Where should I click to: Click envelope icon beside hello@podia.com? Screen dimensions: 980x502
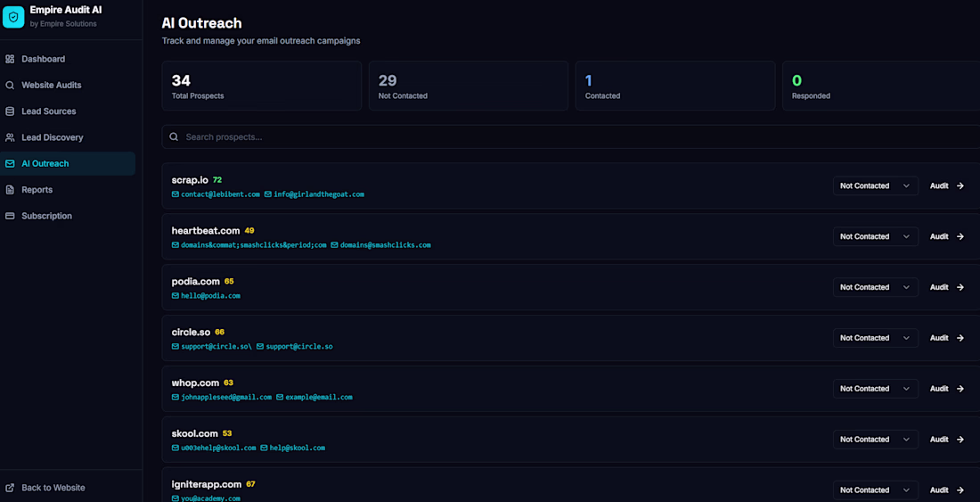click(175, 296)
